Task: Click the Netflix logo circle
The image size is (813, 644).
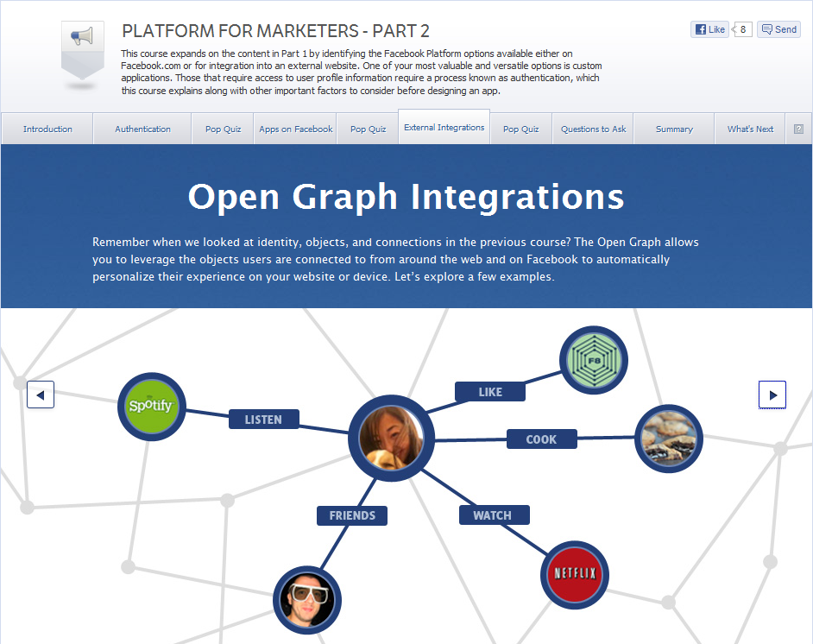Action: click(575, 575)
